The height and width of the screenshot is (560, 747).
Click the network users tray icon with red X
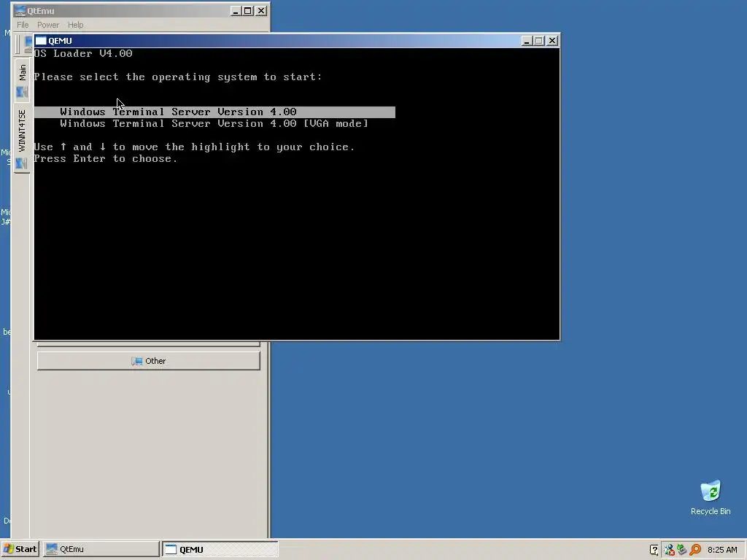coord(669,550)
